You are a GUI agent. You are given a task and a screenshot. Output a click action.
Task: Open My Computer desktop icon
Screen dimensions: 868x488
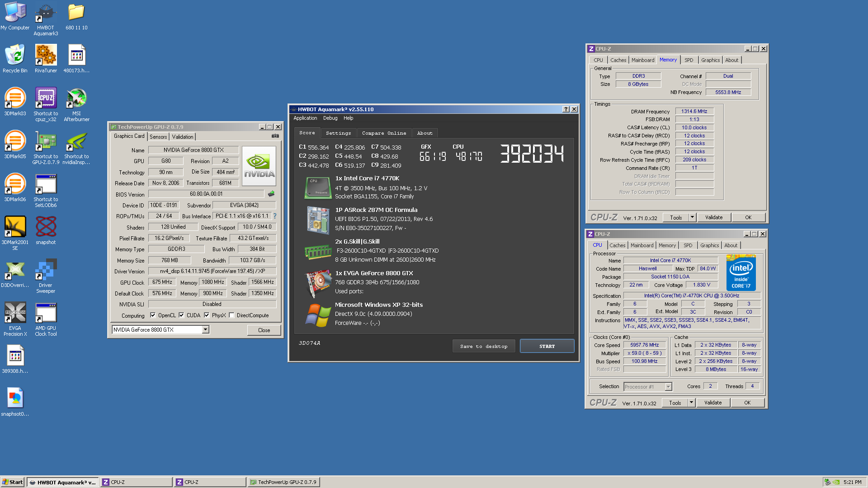point(15,16)
